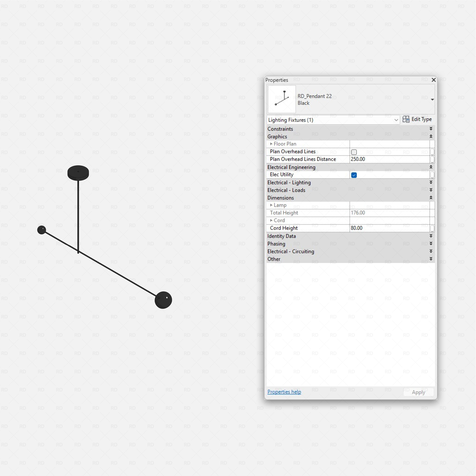
Task: Click the Apply button
Action: (418, 392)
